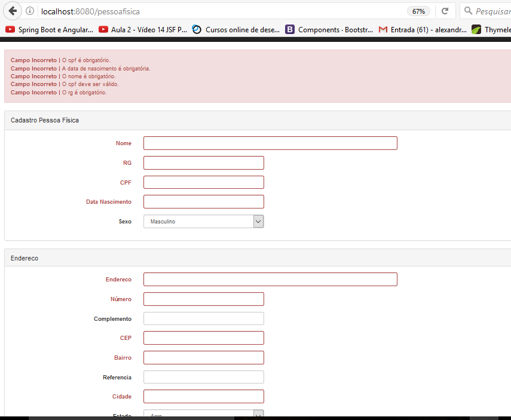511x420 pixels.
Task: Focus the CPF input field
Action: [204, 182]
